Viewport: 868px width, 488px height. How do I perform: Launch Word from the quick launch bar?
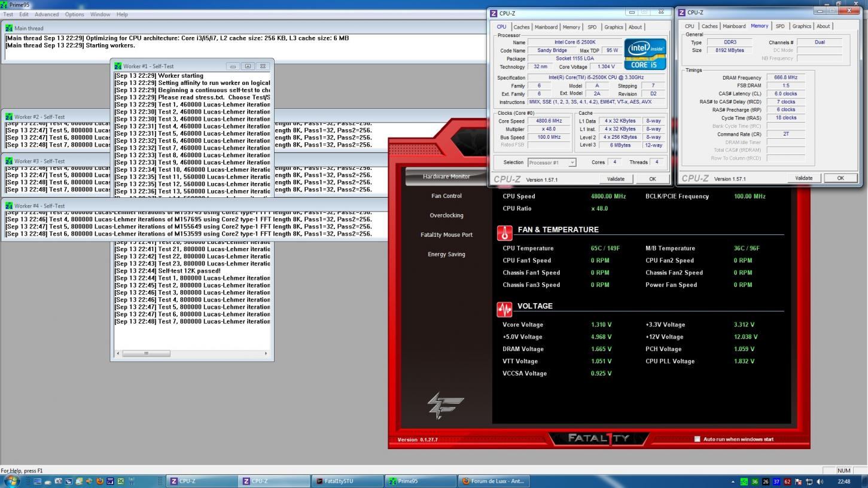(x=110, y=481)
